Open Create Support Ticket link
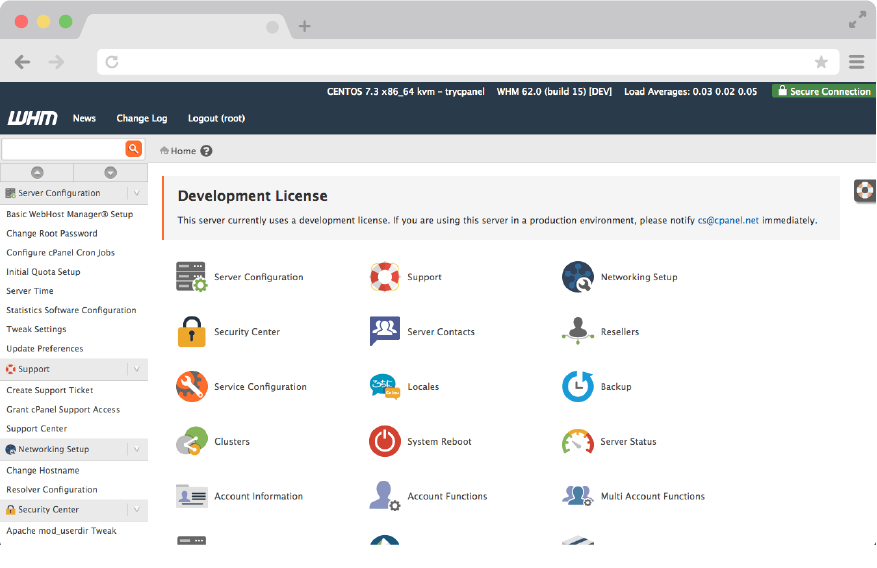877x568 pixels. coord(50,390)
